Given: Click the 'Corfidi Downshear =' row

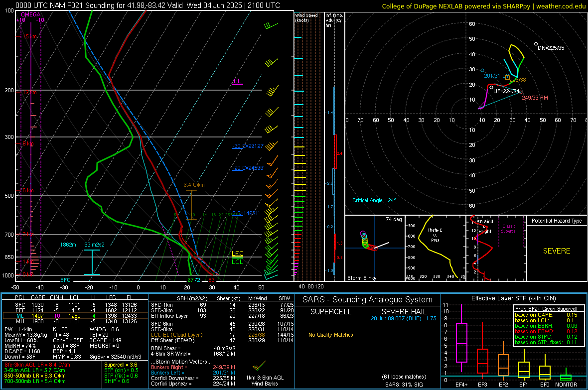Looking at the screenshot, I should pyautogui.click(x=193, y=379).
